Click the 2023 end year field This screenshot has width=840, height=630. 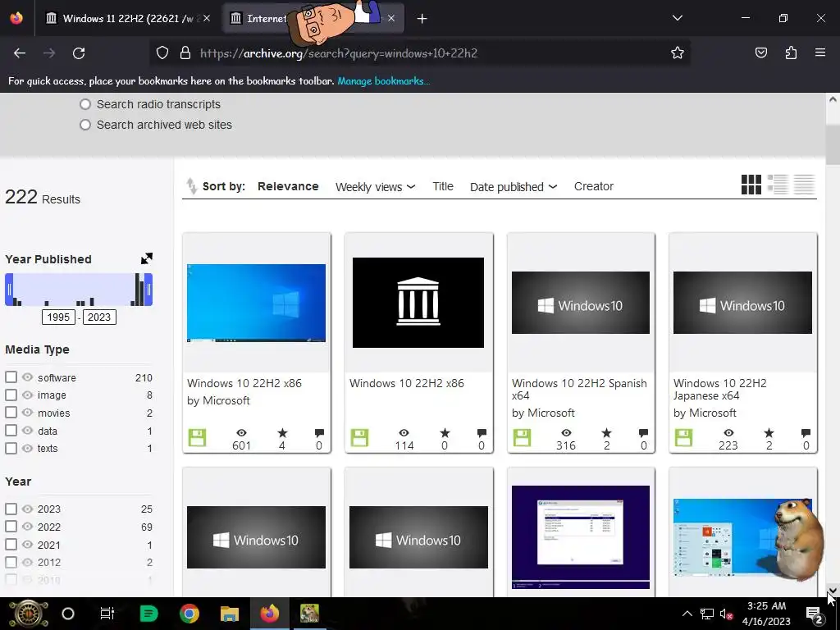click(x=99, y=317)
